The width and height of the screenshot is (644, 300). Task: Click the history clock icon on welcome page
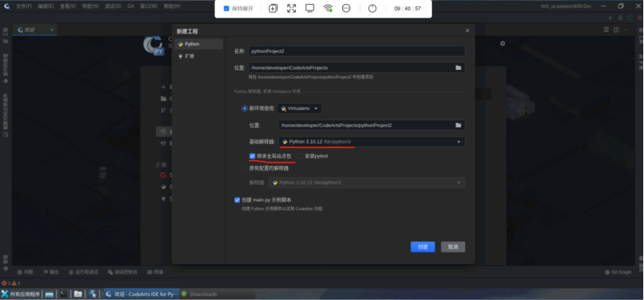[x=163, y=132]
